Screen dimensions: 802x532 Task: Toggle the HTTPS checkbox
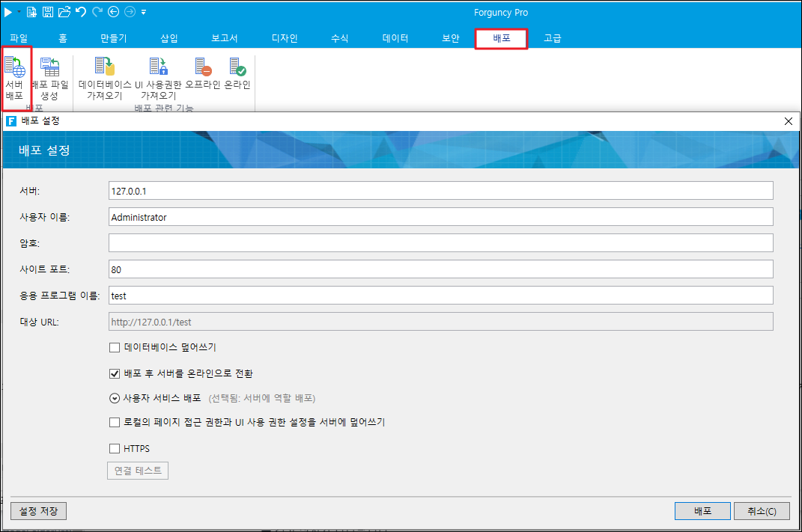point(115,449)
